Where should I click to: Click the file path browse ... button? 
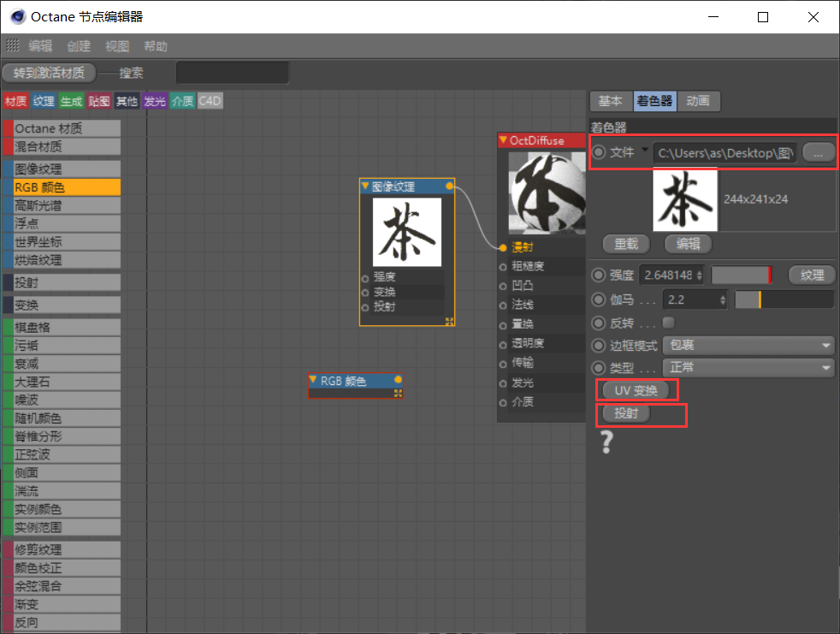pyautogui.click(x=818, y=153)
